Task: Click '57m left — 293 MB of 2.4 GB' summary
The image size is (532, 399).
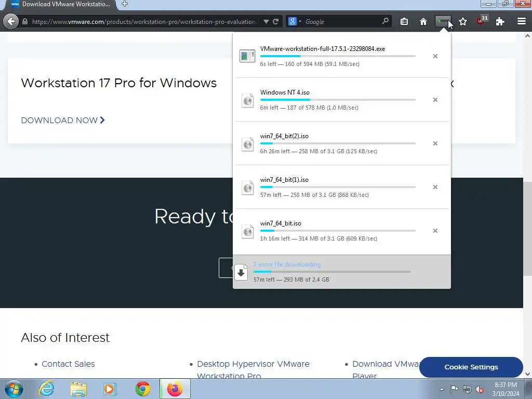Action: coord(291,280)
